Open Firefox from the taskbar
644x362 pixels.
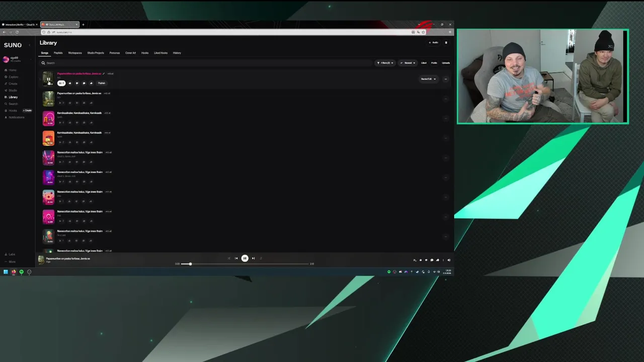[x=14, y=272]
